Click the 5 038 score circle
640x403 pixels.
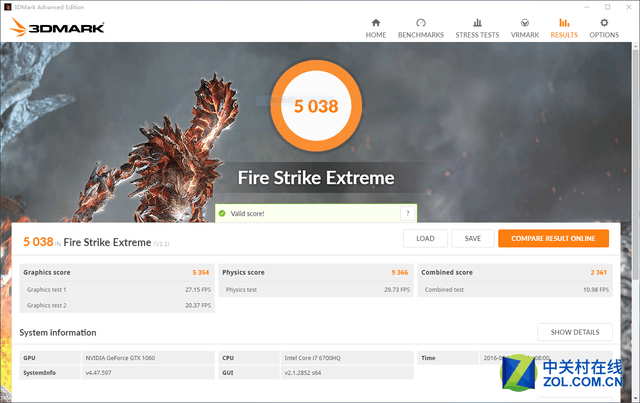tap(316, 106)
